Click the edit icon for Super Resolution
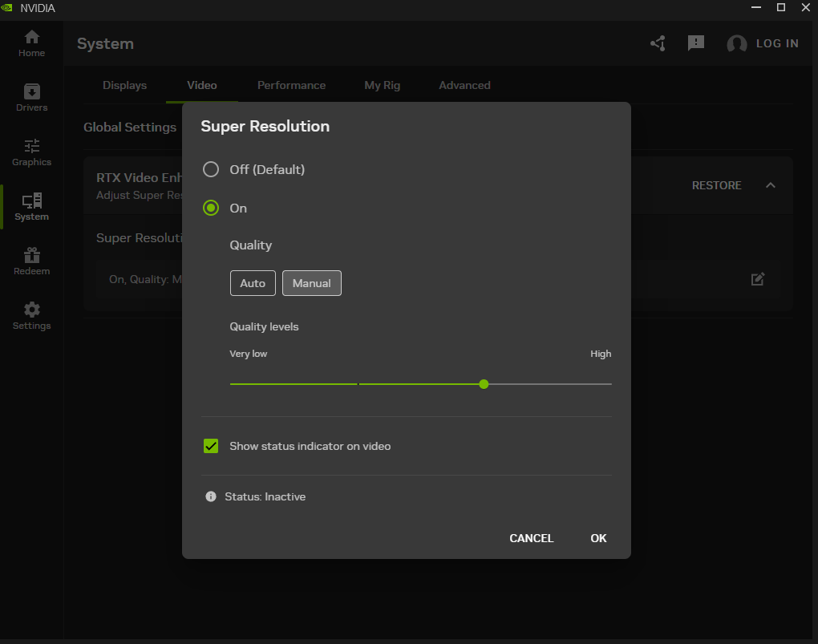 tap(757, 279)
